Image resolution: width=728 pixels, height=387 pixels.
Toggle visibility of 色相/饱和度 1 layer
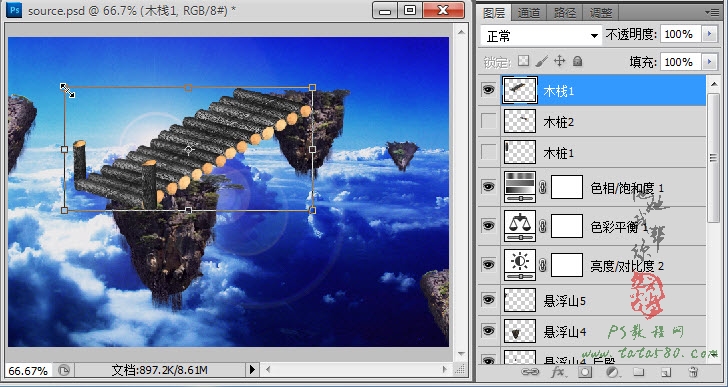(488, 187)
